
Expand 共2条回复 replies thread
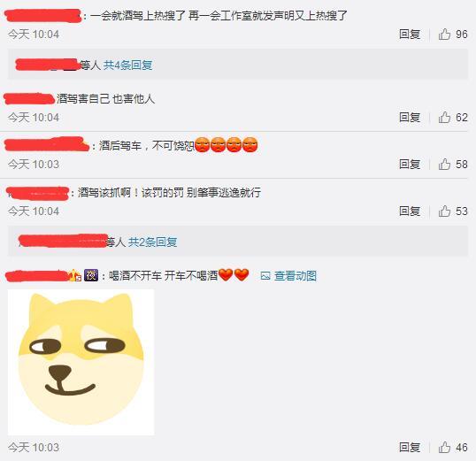click(152, 242)
